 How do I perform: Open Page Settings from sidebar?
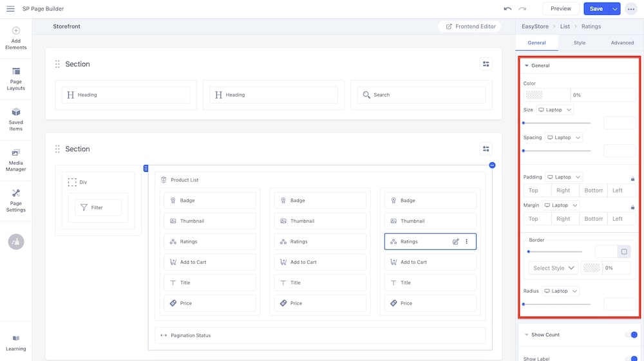tap(16, 199)
